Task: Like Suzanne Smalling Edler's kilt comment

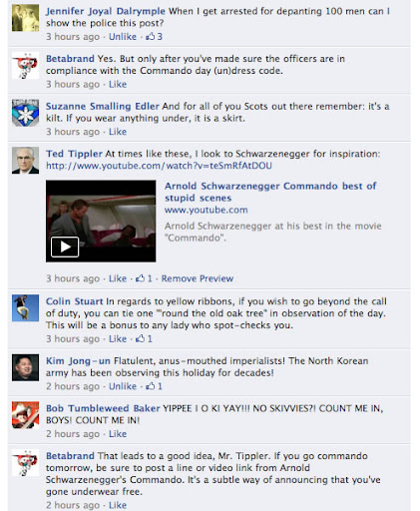Action: [118, 132]
